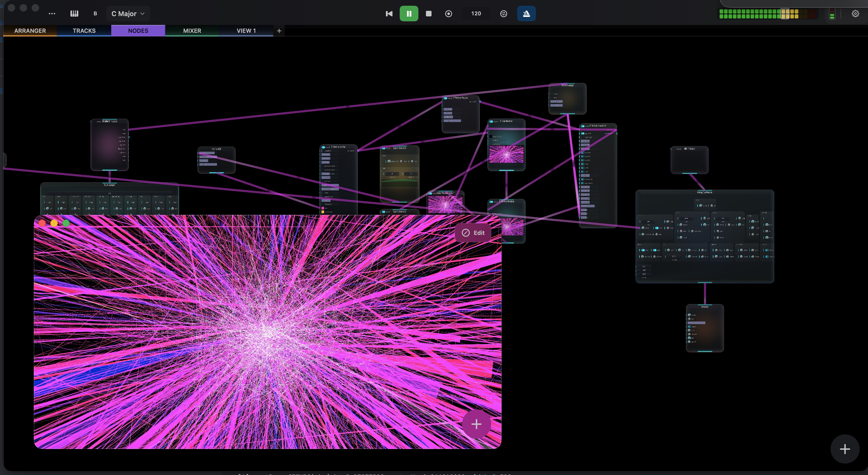Click the output level meter
Viewport: 868px width, 475px height.
768,14
